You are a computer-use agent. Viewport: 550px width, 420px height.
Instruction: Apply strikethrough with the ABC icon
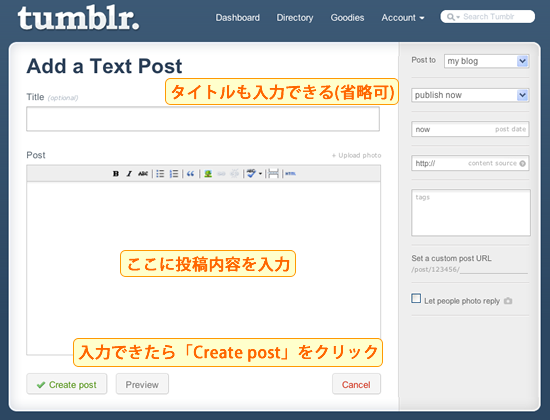143,174
